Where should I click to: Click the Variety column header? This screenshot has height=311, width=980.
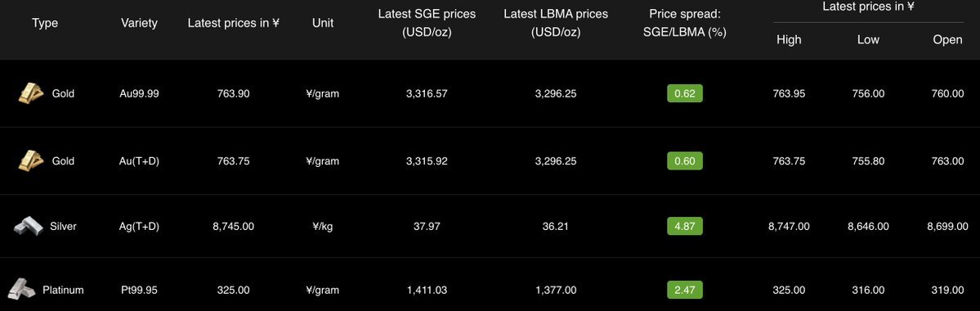point(140,23)
